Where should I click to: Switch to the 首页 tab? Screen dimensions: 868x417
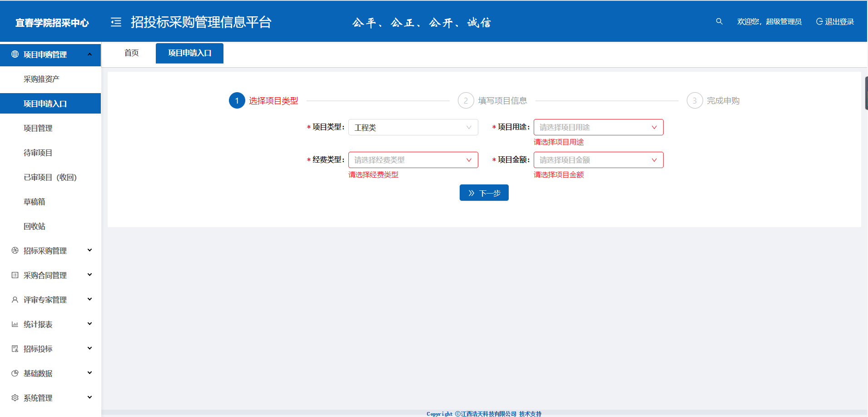[x=132, y=53]
